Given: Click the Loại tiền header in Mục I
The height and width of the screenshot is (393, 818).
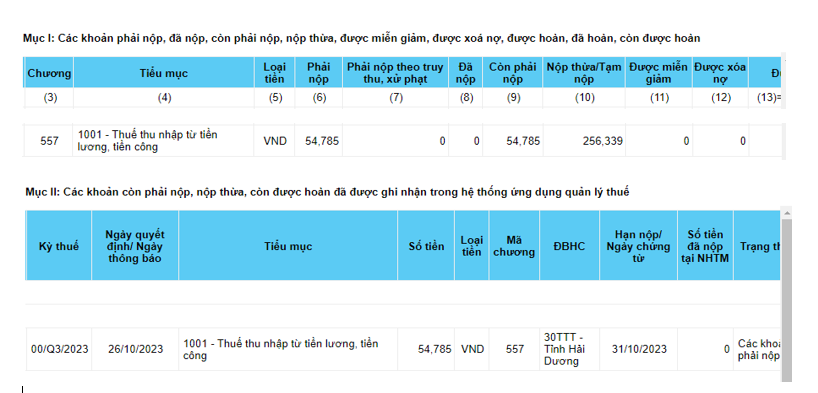Looking at the screenshot, I should [x=274, y=73].
